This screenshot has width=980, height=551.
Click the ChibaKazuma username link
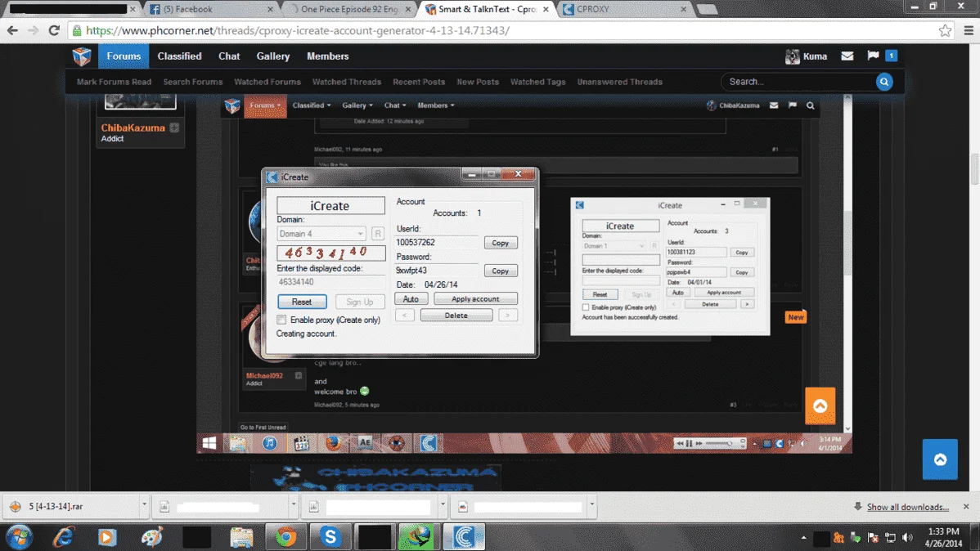[x=133, y=128]
